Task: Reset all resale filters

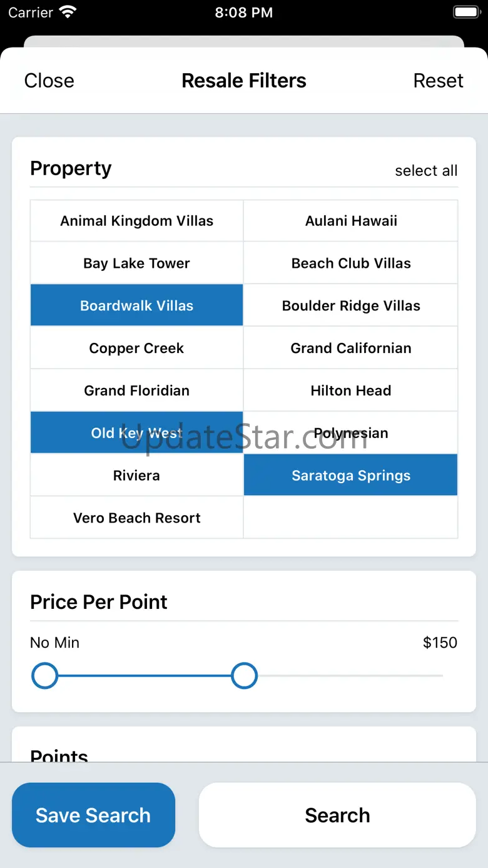Action: click(x=438, y=81)
